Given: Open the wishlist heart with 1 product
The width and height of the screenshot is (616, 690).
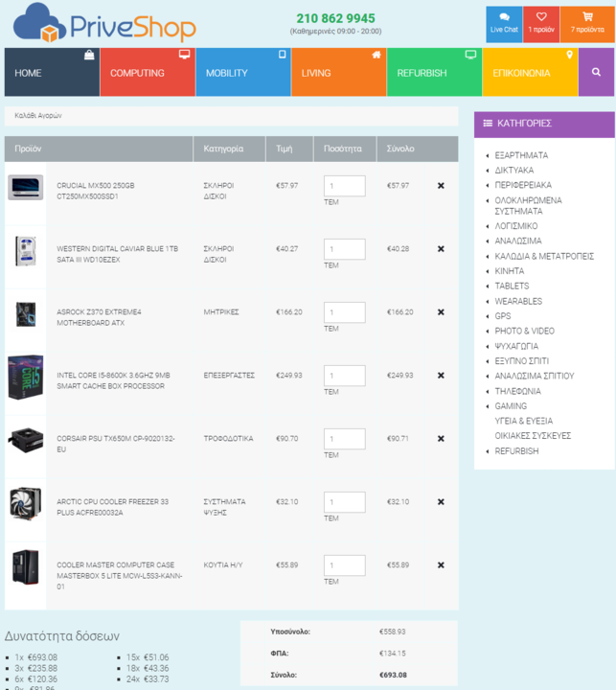Looking at the screenshot, I should 541,24.
